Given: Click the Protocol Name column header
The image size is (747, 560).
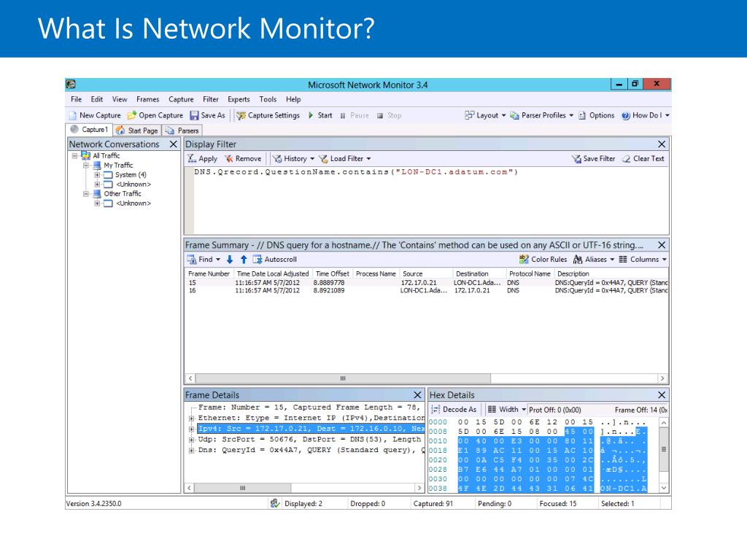Looking at the screenshot, I should [530, 274].
